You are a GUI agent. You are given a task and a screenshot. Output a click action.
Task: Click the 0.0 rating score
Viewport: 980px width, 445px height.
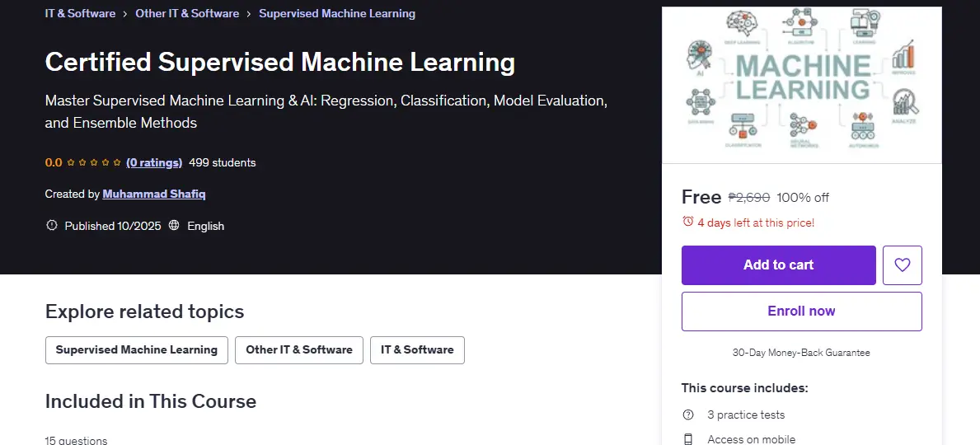pos(53,162)
